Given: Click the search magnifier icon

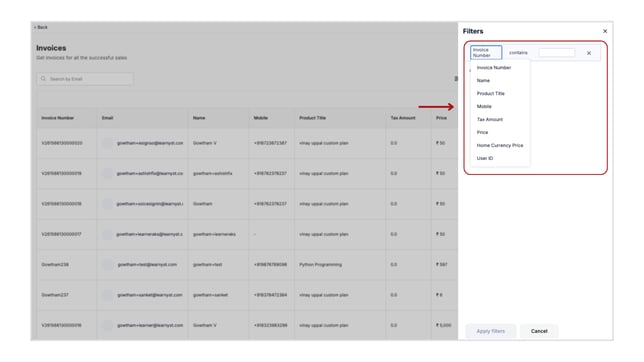Looking at the screenshot, I should [43, 78].
